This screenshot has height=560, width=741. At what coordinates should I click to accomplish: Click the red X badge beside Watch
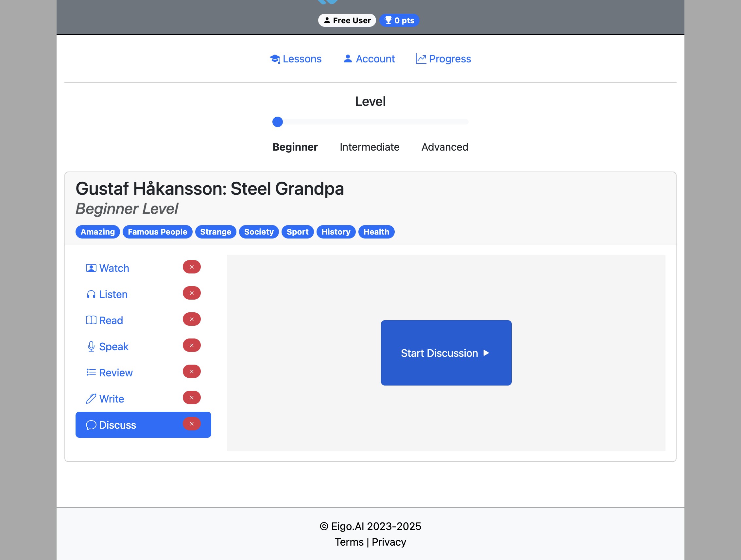(x=192, y=267)
